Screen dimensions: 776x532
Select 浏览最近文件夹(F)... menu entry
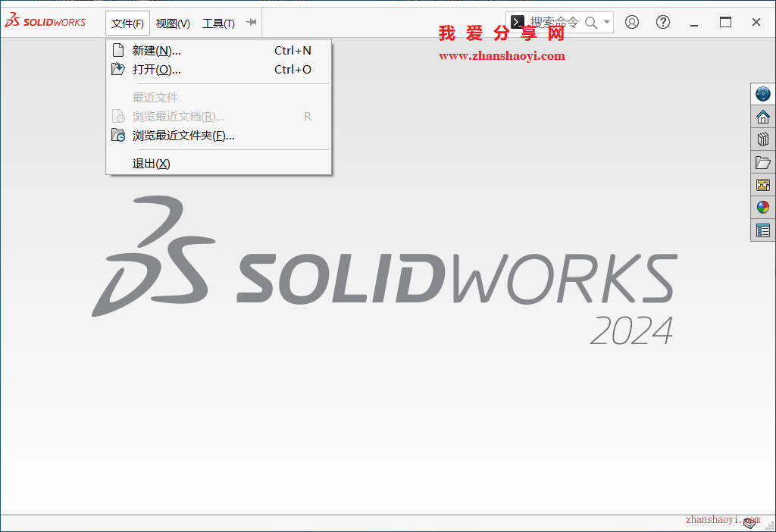218,135
